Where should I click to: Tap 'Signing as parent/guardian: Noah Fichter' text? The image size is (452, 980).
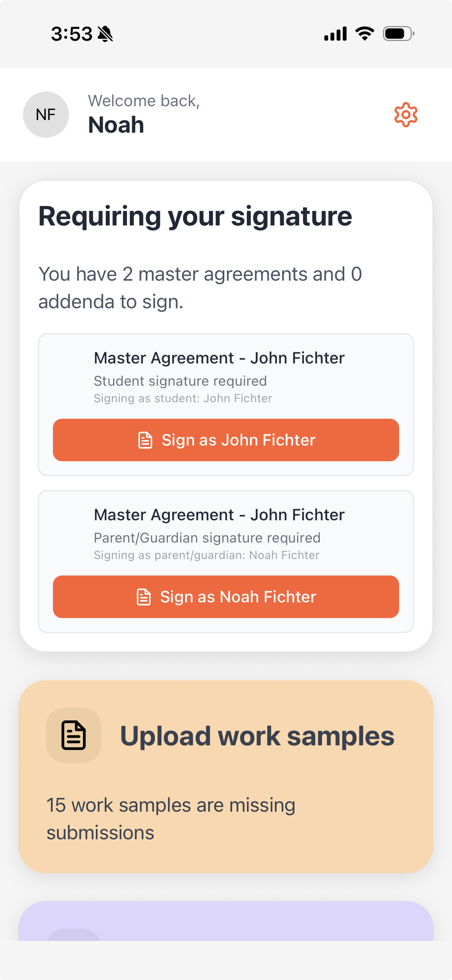(x=207, y=555)
